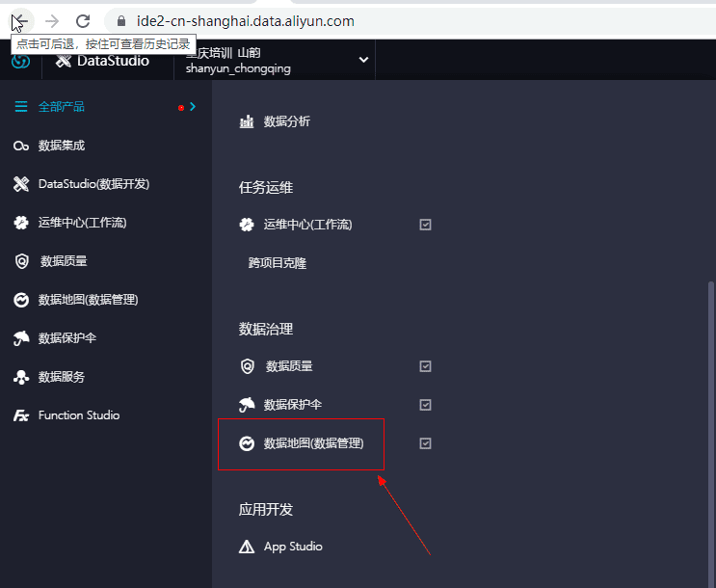Image resolution: width=716 pixels, height=588 pixels.
Task: Click 数据地图(数据管理) icon in sidebar
Action: pyautogui.click(x=21, y=300)
